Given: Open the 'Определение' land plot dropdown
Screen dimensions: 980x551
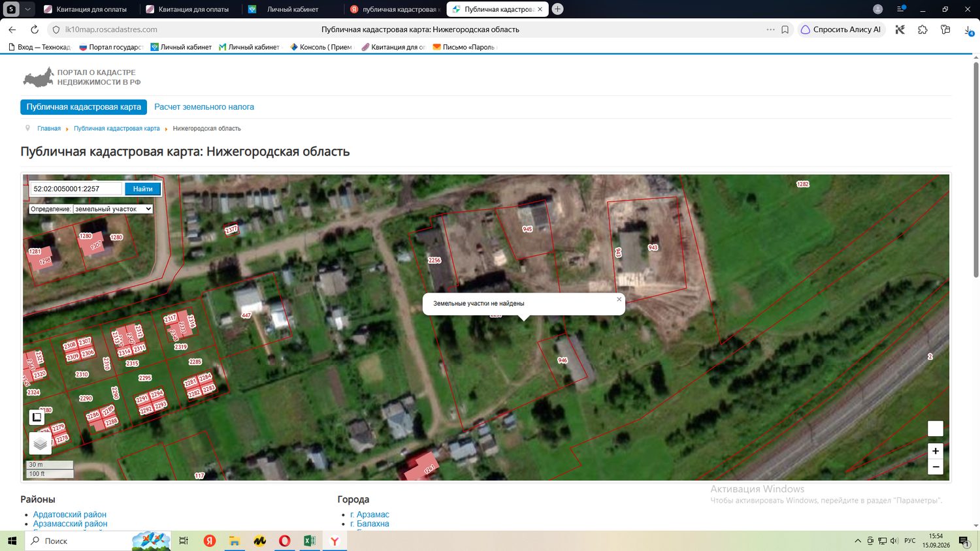Looking at the screenshot, I should click(113, 209).
